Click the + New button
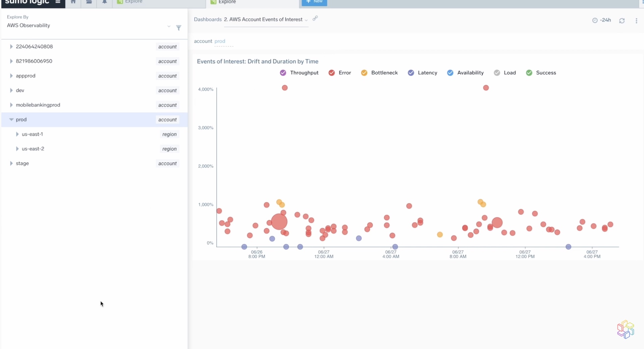The height and width of the screenshot is (349, 644). [314, 2]
